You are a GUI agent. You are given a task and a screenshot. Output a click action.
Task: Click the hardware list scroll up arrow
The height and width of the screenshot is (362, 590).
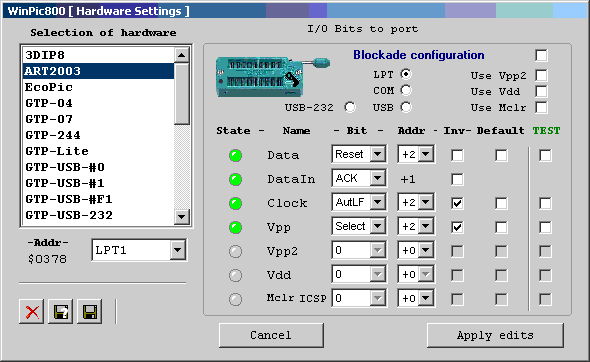182,55
